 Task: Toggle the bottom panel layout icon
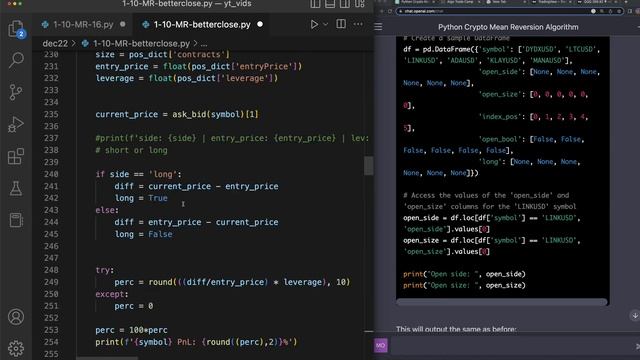[x=330, y=4]
